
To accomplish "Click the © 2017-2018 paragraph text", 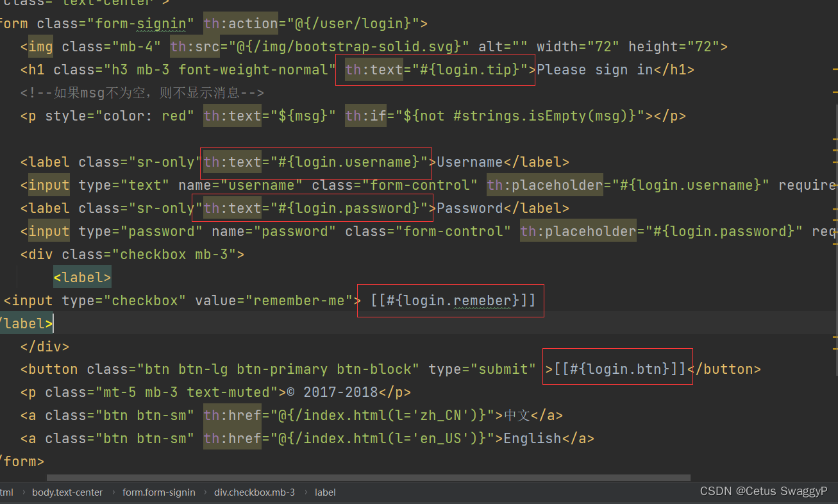I will (x=333, y=393).
